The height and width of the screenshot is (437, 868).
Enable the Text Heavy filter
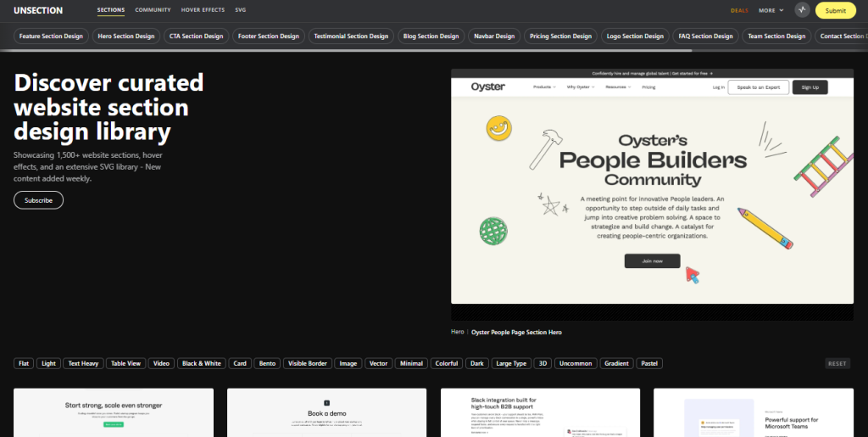click(x=83, y=363)
